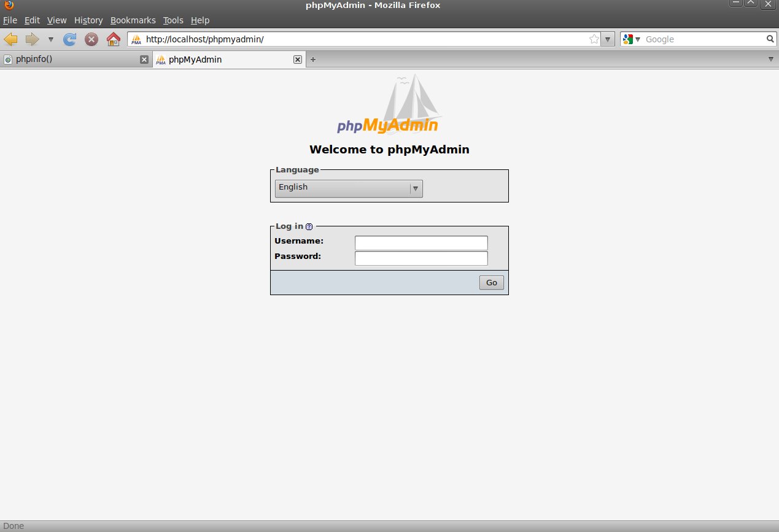Viewport: 779px width, 532px height.
Task: Maximize the Firefox window
Action: pos(751,4)
